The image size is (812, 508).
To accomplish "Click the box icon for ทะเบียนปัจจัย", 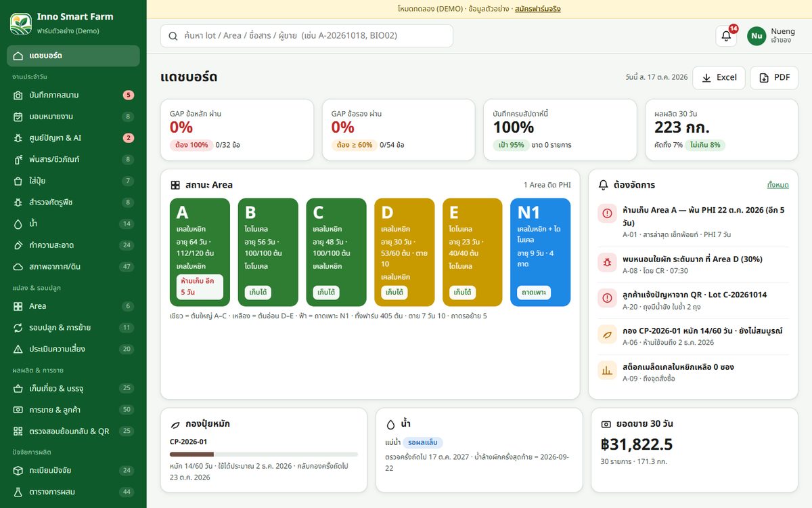I will [18, 470].
